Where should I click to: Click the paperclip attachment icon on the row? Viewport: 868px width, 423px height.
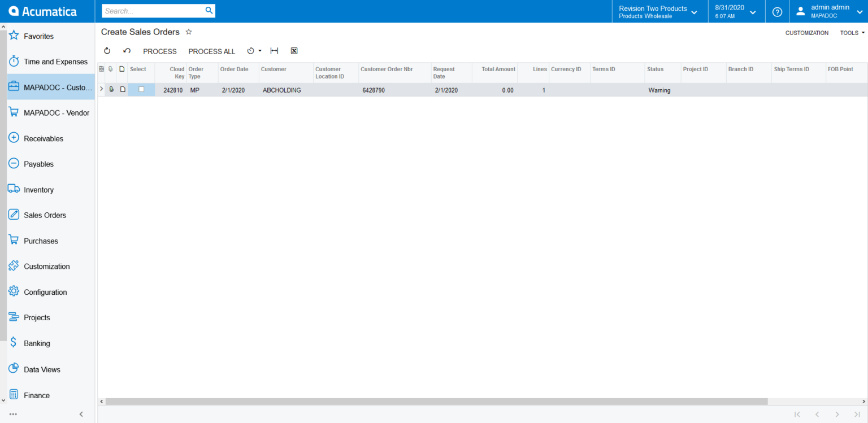111,89
